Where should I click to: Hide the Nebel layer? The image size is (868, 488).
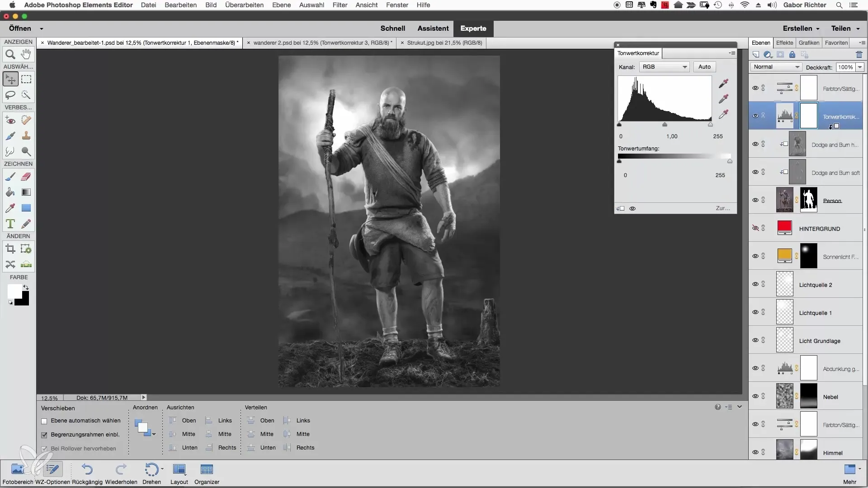[755, 396]
